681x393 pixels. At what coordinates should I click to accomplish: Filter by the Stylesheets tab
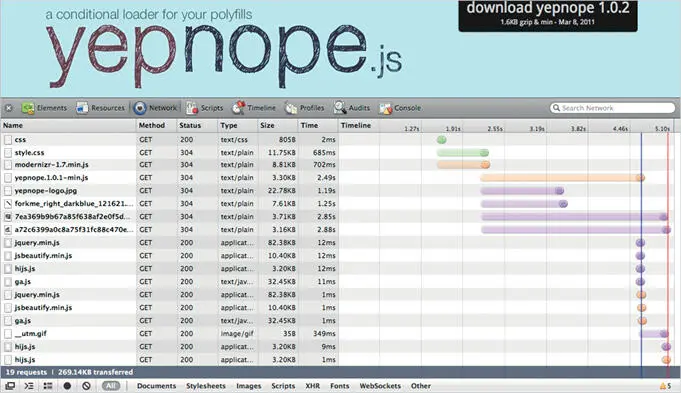[206, 386]
